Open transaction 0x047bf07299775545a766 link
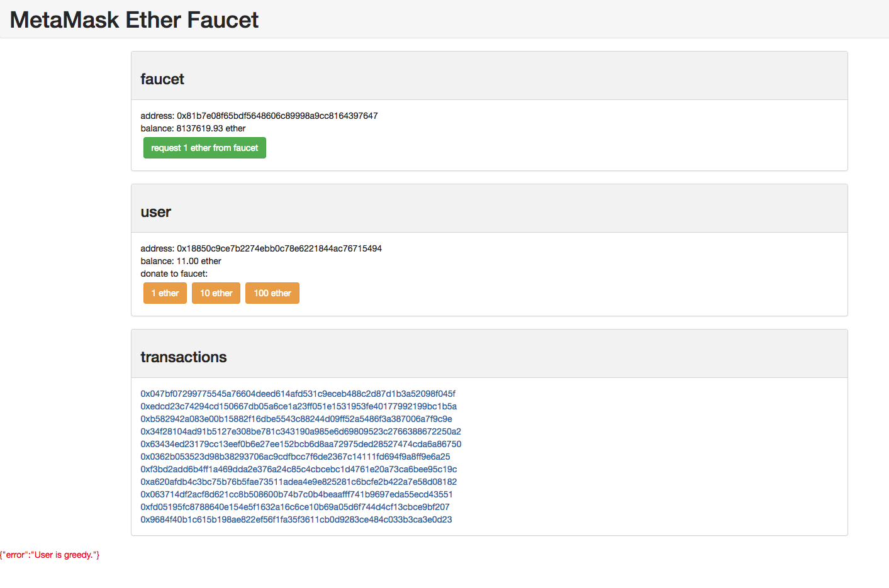 [x=298, y=394]
